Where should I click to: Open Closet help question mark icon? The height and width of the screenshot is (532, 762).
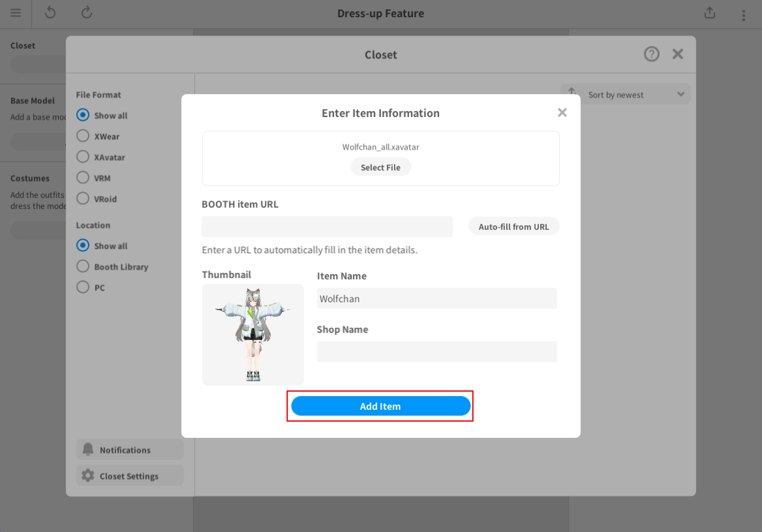point(652,54)
